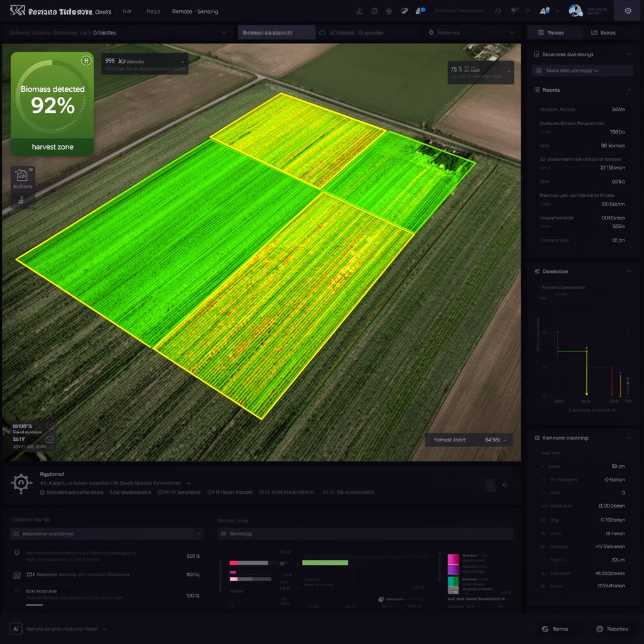This screenshot has height=644, width=644.
Task: Click the Tleoehno button in the bottom bar
Action: point(613,629)
